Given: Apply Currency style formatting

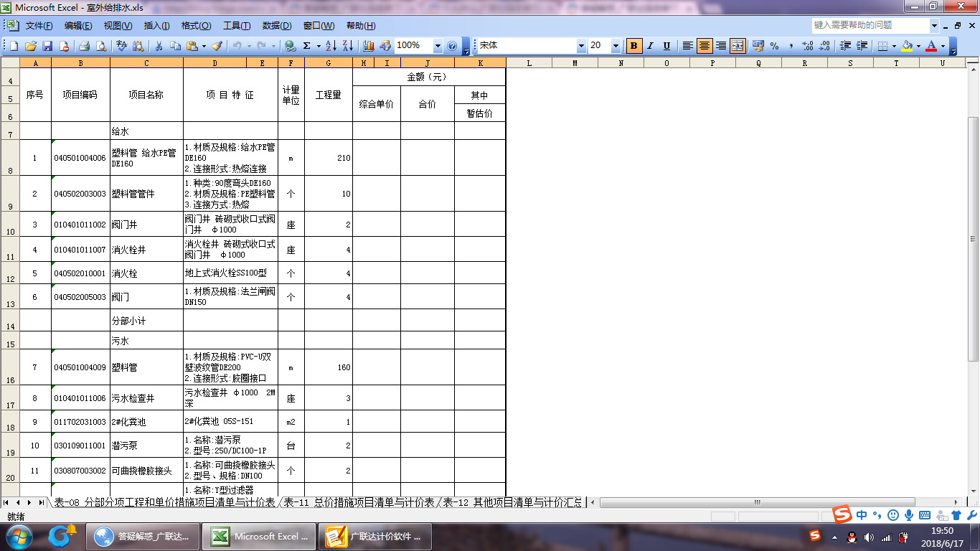Looking at the screenshot, I should click(x=758, y=45).
